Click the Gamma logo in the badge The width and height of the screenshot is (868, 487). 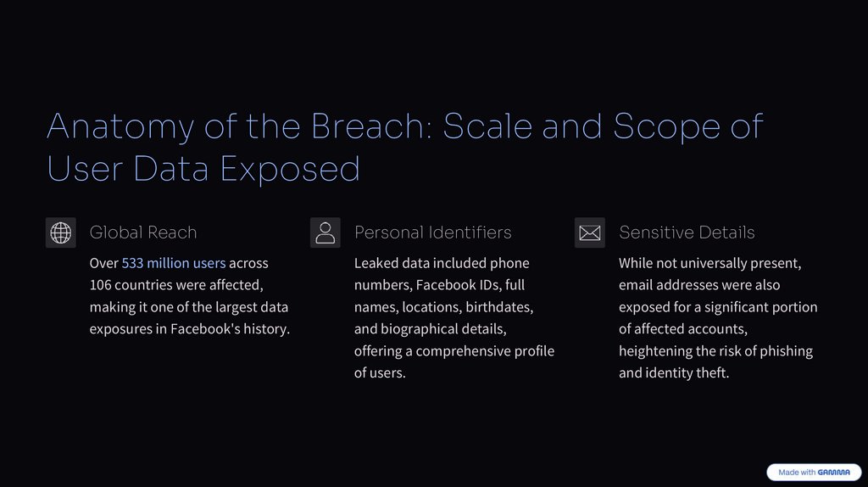coord(837,473)
